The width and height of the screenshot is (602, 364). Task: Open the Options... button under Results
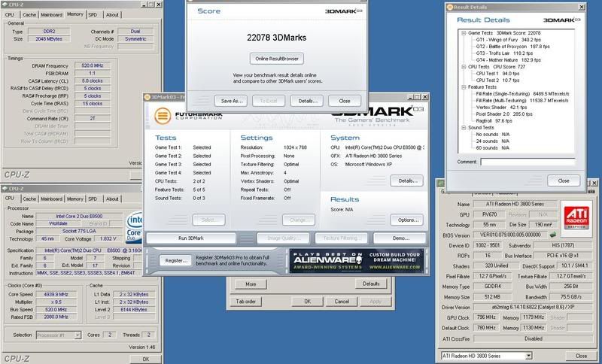coord(406,220)
